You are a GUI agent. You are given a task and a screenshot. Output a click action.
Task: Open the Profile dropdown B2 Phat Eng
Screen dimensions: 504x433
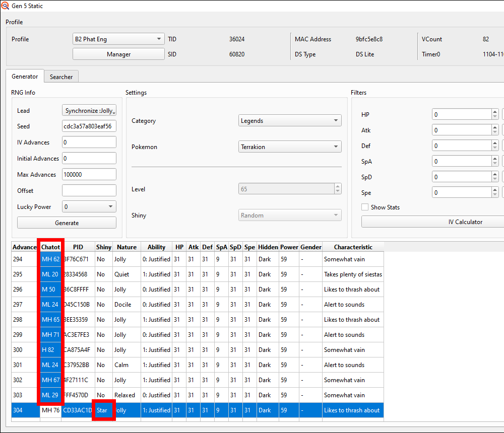pos(118,39)
